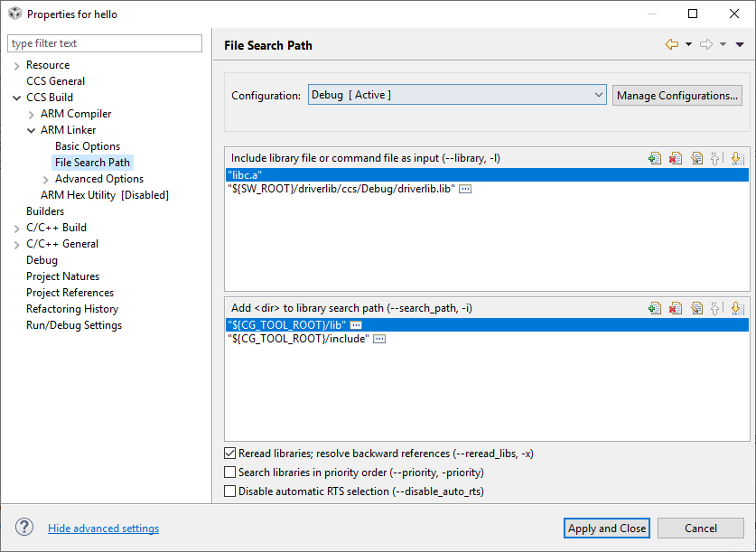756x552 pixels.
Task: Click the type filter text field
Action: click(x=105, y=43)
